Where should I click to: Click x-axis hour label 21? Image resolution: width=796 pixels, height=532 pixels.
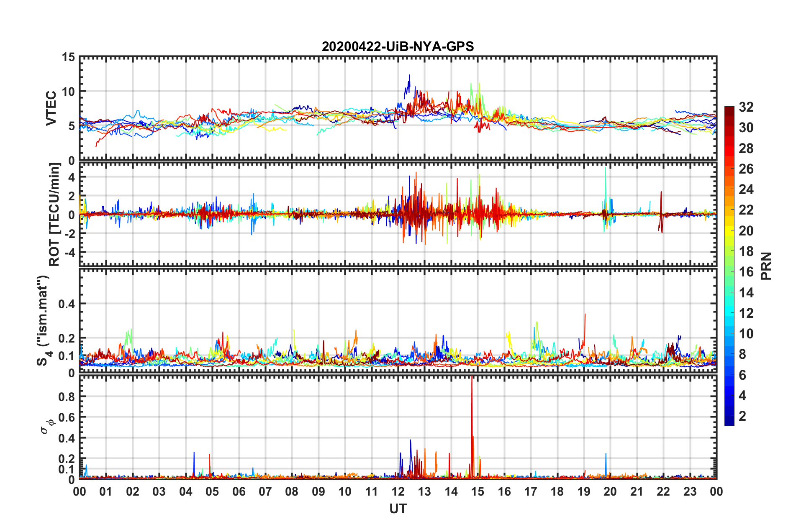point(637,491)
